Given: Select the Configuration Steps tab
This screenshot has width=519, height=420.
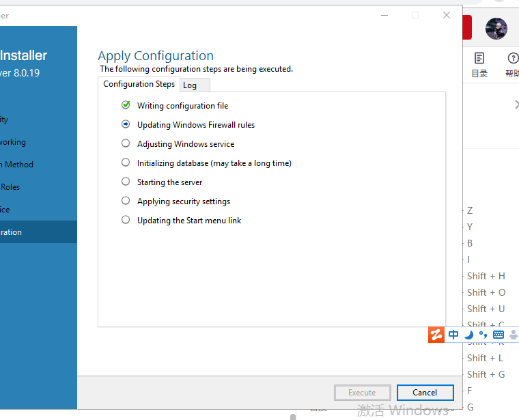Looking at the screenshot, I should click(x=139, y=84).
